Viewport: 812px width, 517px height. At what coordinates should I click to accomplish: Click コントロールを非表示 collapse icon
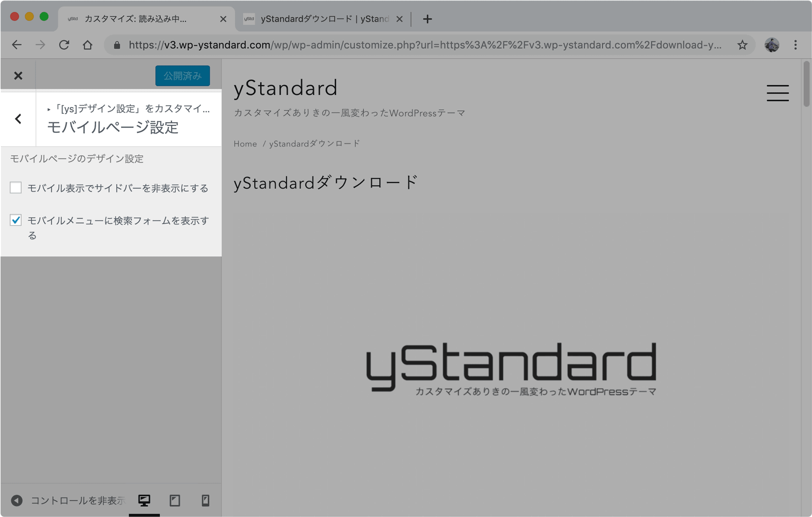[17, 501]
